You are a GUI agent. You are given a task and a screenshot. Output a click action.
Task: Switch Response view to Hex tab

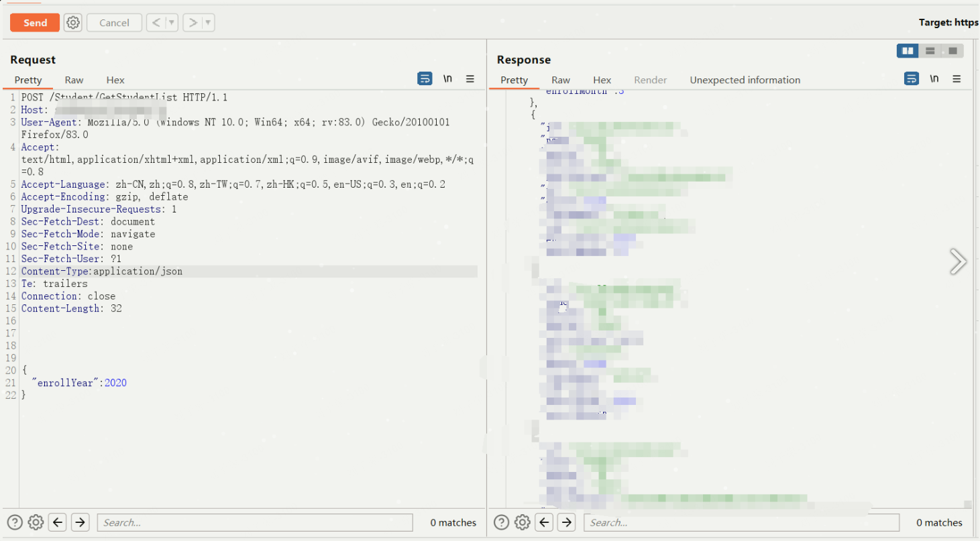602,80
